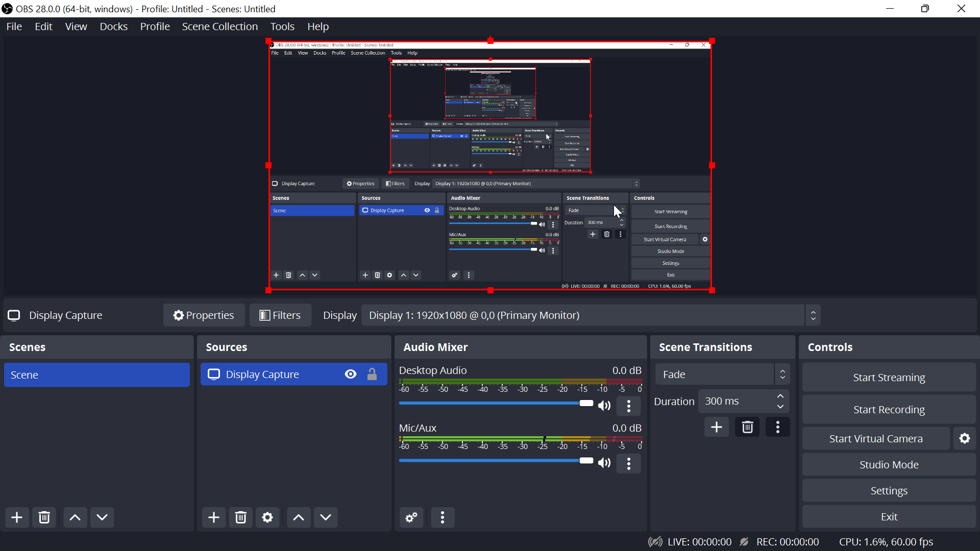Viewport: 980px width, 551px height.
Task: Click Audio Mixer settings gear icon
Action: point(412,517)
